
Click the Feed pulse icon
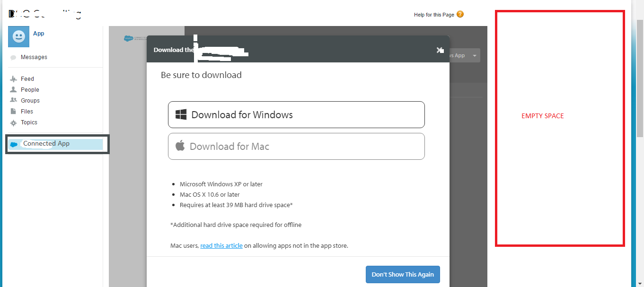(13, 79)
